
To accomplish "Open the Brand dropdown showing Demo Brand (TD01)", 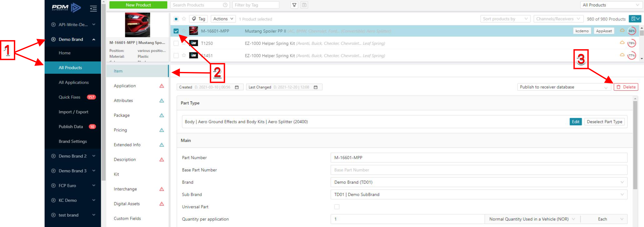I will [479, 182].
